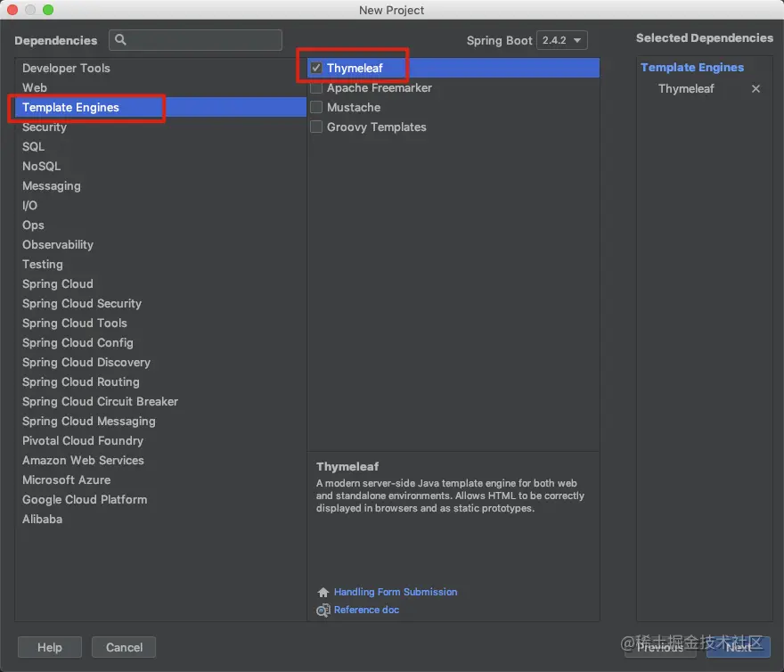This screenshot has width=784, height=672.
Task: Open the Reference doc link
Action: 366,610
